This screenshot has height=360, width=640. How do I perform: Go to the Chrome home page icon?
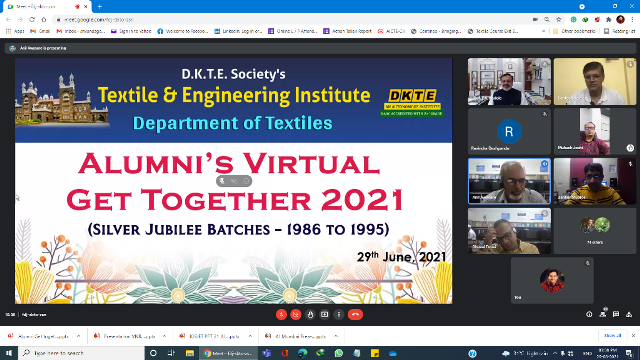(44, 19)
